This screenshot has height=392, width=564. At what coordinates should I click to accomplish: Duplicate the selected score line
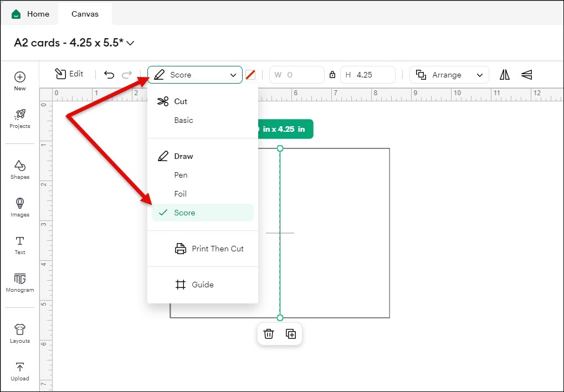(291, 334)
